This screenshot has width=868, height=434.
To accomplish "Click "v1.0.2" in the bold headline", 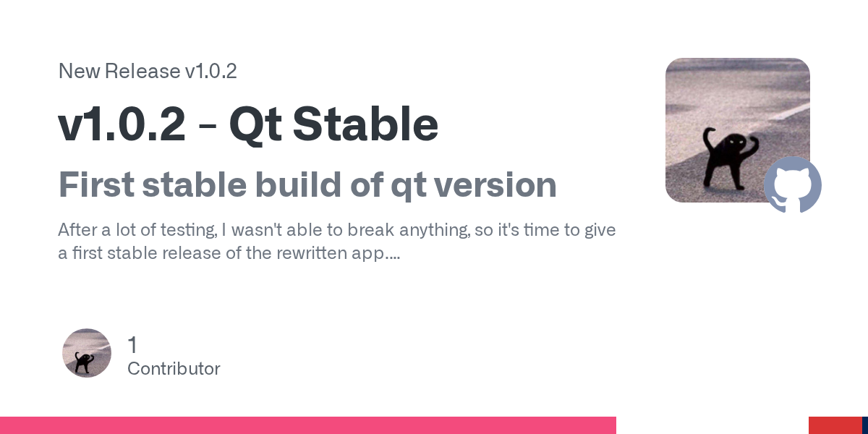I will point(122,124).
